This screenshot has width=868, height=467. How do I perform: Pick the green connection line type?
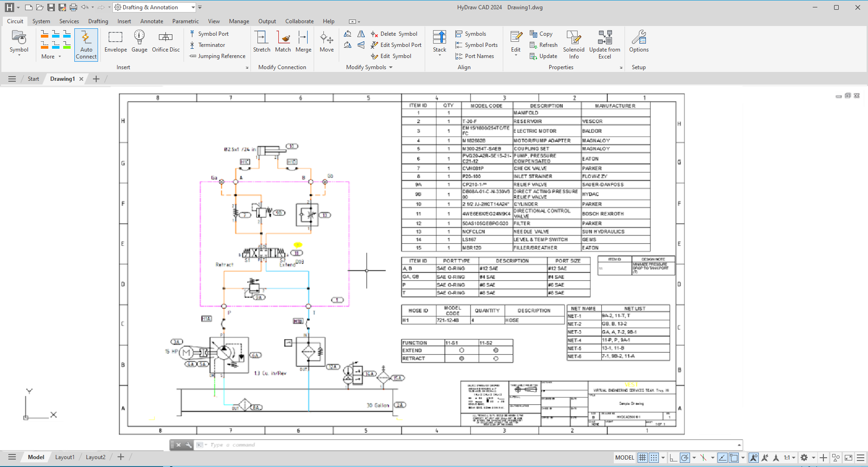click(67, 45)
